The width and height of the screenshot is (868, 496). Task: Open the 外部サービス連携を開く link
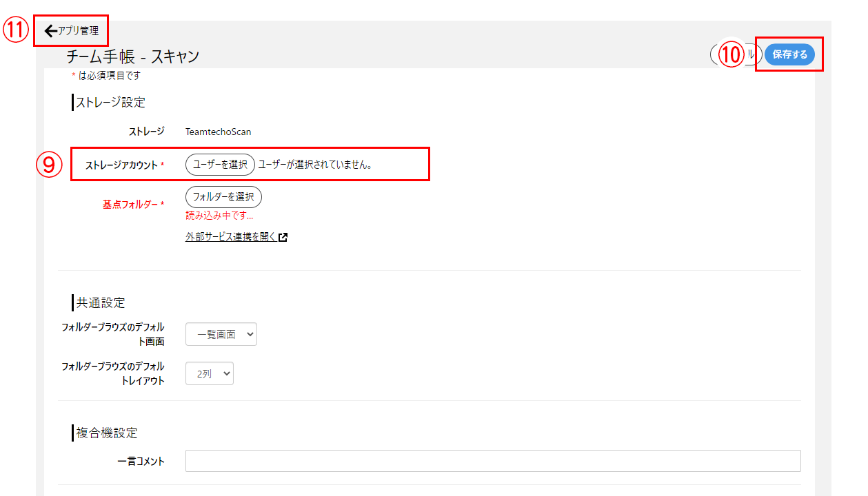(x=236, y=237)
